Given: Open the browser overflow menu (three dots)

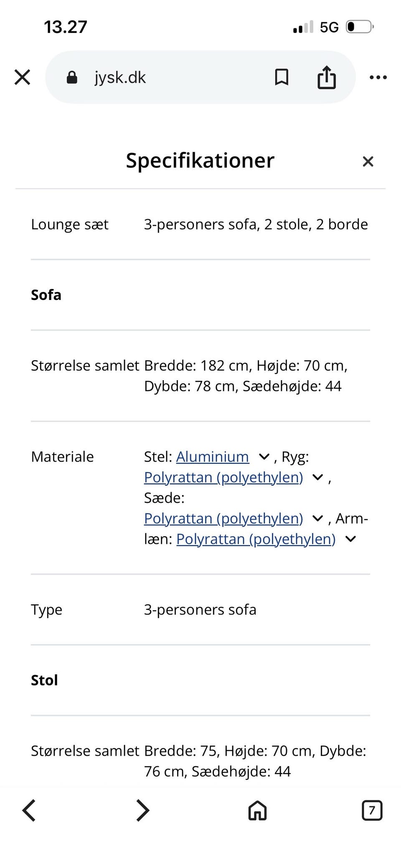Looking at the screenshot, I should [378, 77].
